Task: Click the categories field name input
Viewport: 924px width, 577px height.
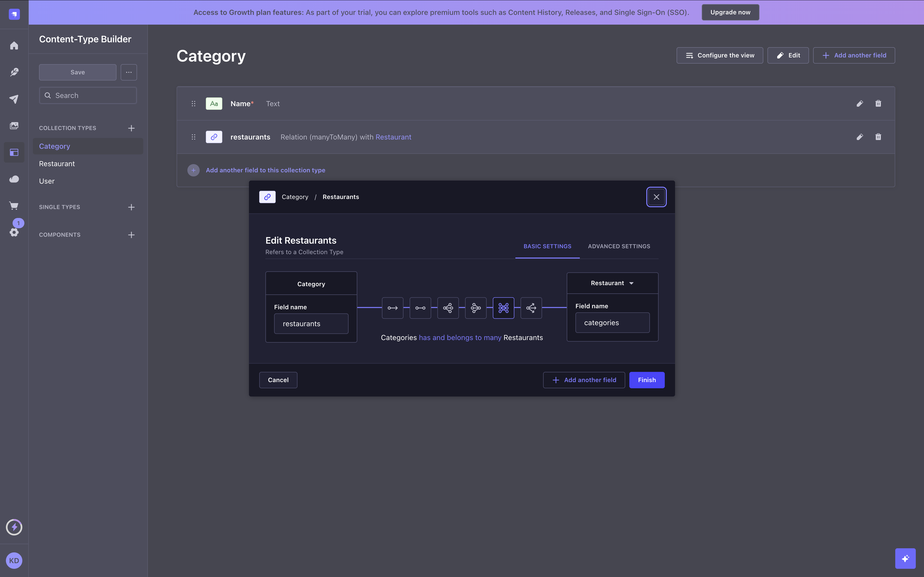Action: point(612,322)
